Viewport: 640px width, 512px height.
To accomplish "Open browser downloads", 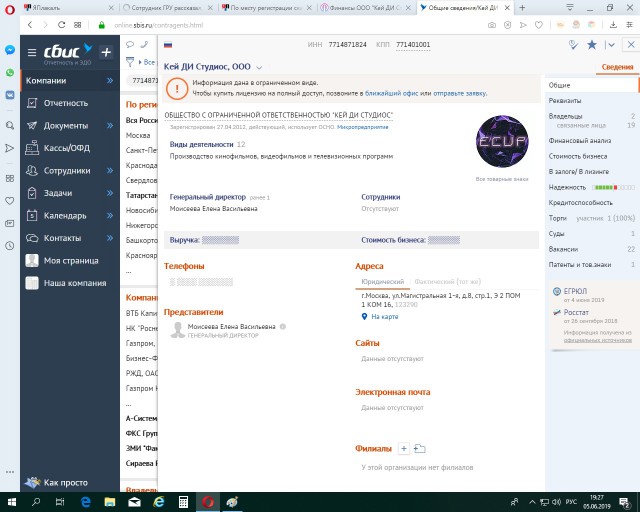I will (613, 25).
